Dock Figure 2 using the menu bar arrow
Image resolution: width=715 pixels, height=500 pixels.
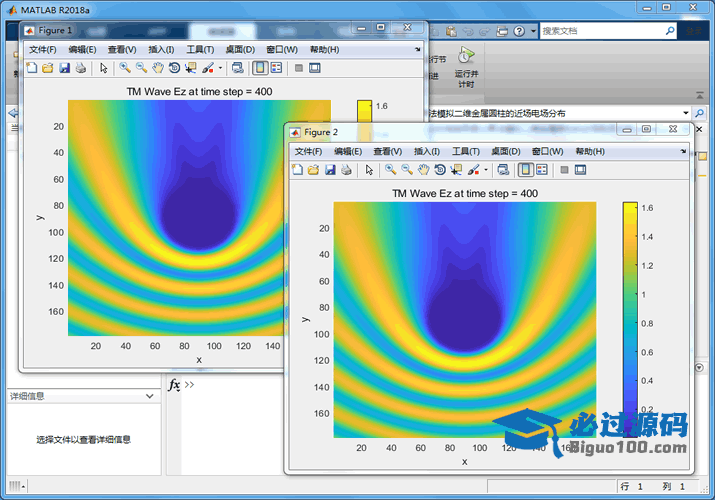click(683, 151)
